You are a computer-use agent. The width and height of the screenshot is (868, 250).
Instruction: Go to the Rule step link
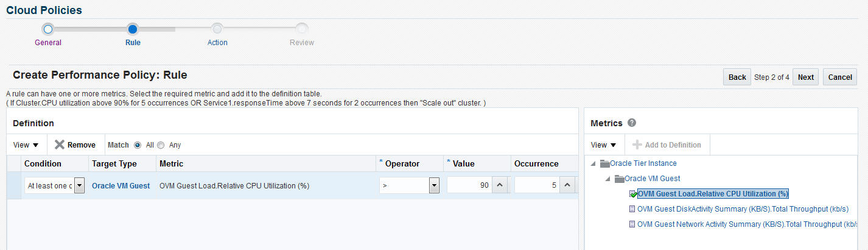(133, 43)
